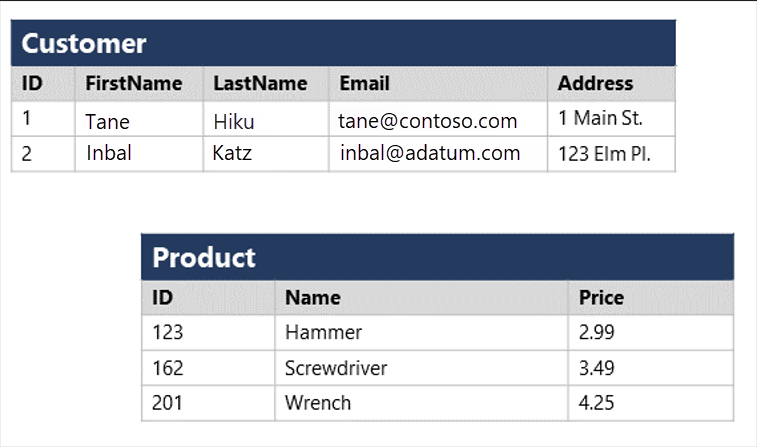Select the Hammer product cell
757x447 pixels.
coord(323,332)
